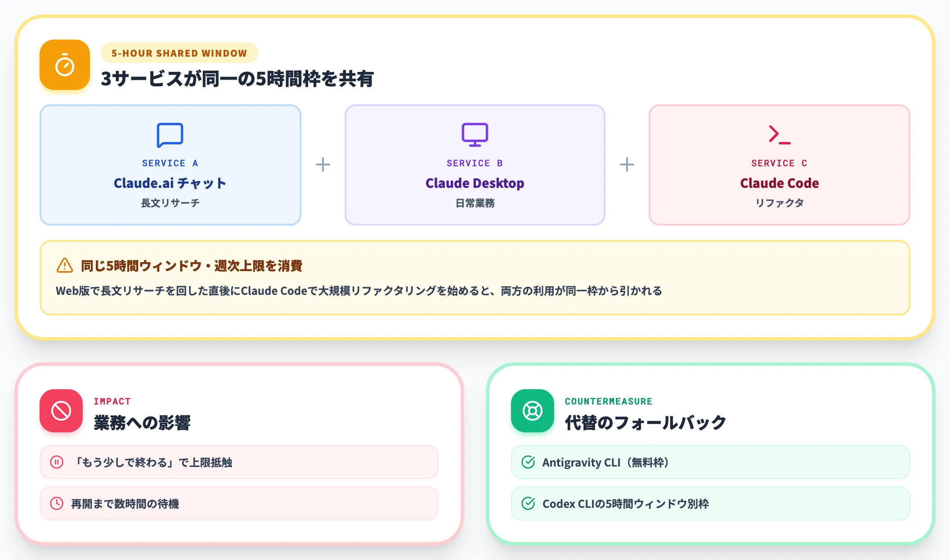The width and height of the screenshot is (950, 560).
Task: Click the SERVICE B label
Action: point(475,163)
